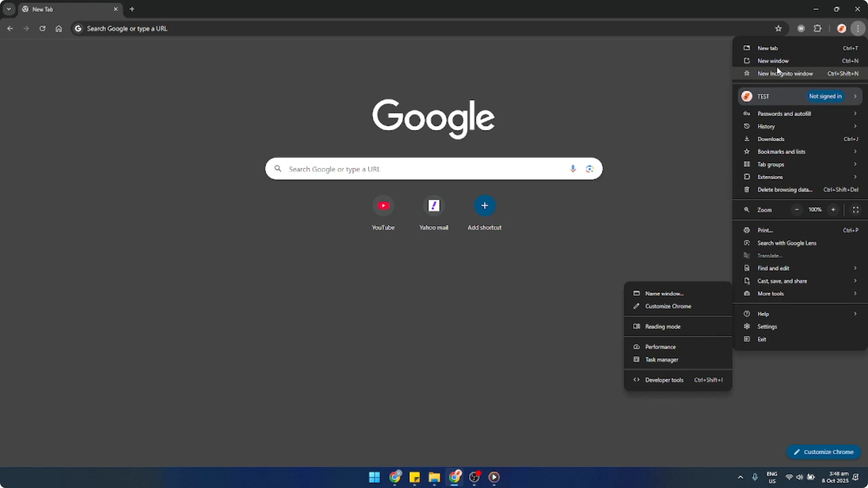Add a new shortcut with the plus tile

(x=484, y=213)
